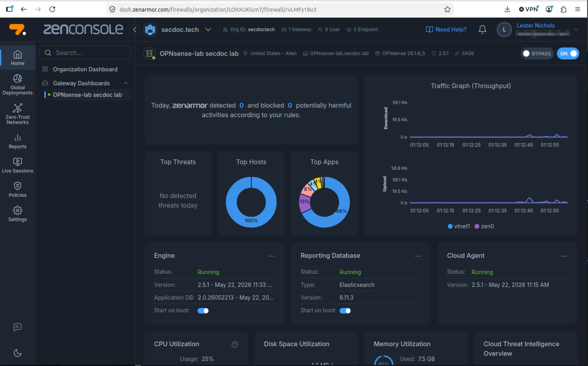Image resolution: width=588 pixels, height=366 pixels.
Task: Turn off the ON protection toggle
Action: pos(568,54)
